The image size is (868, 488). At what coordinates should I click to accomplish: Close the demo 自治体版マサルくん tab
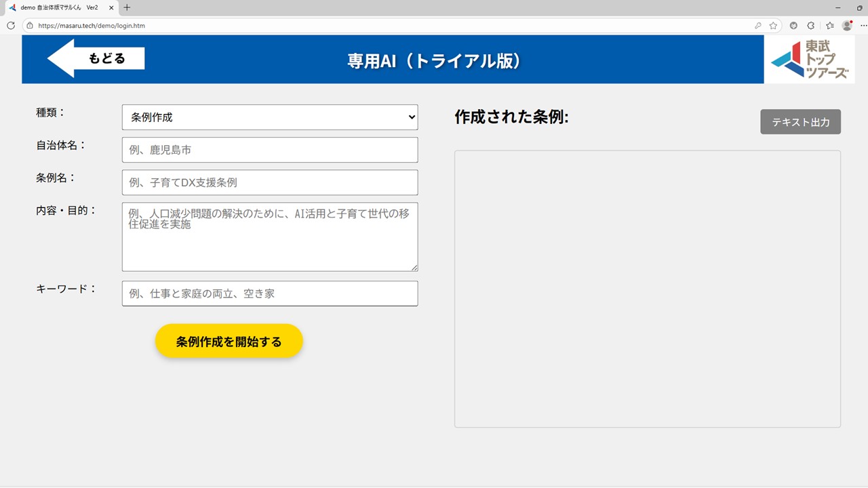(x=111, y=7)
